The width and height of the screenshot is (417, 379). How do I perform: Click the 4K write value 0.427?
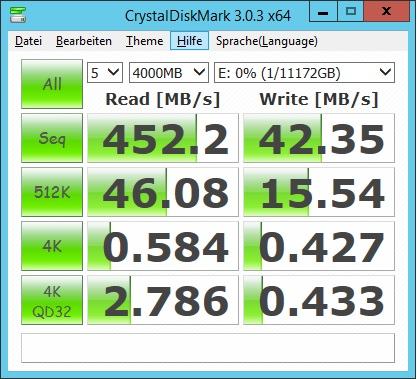pos(319,246)
